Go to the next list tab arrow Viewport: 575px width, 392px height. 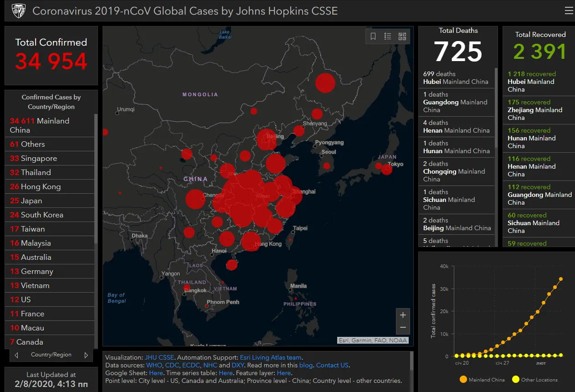tap(86, 355)
